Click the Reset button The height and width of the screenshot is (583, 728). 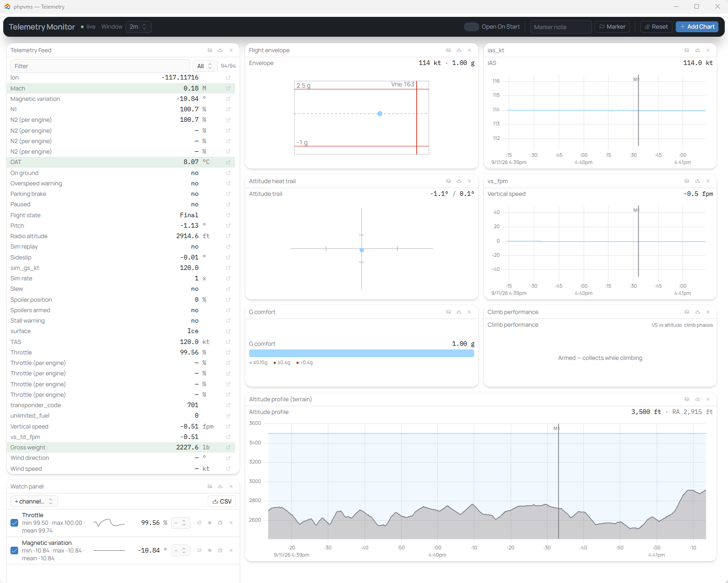656,27
